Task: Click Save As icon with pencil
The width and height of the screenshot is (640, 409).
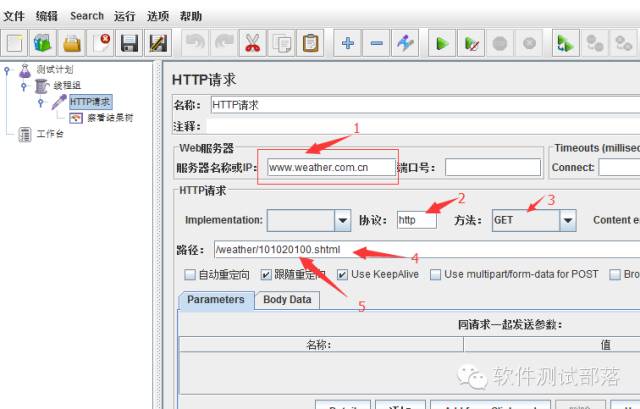Action: click(158, 43)
